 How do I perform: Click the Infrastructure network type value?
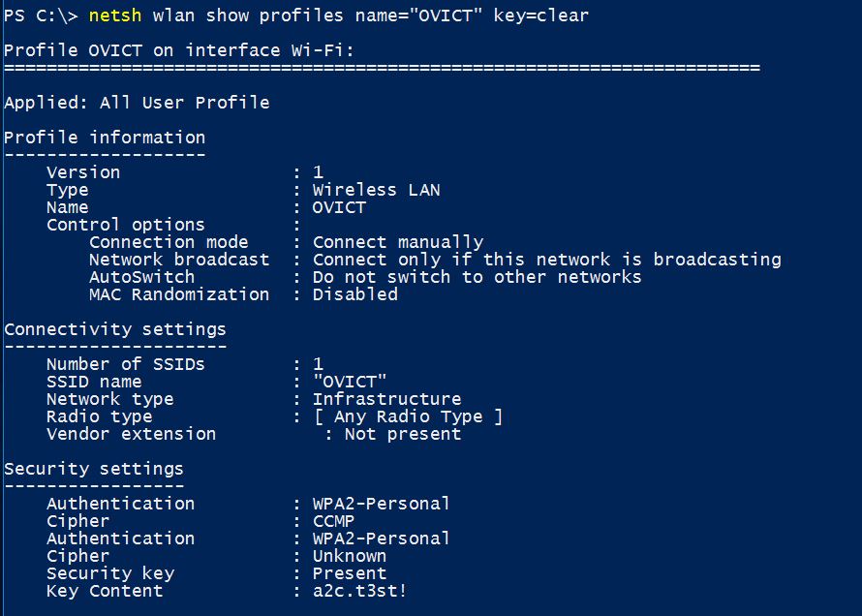387,399
